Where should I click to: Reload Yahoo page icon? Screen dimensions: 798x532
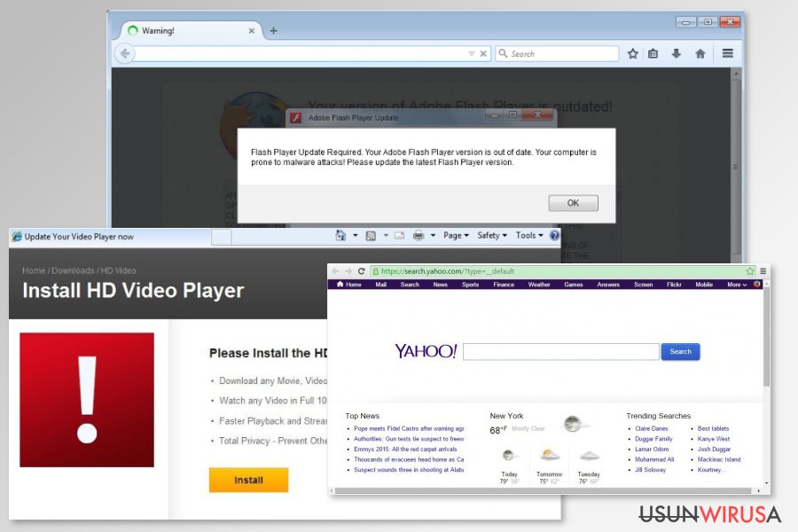362,271
